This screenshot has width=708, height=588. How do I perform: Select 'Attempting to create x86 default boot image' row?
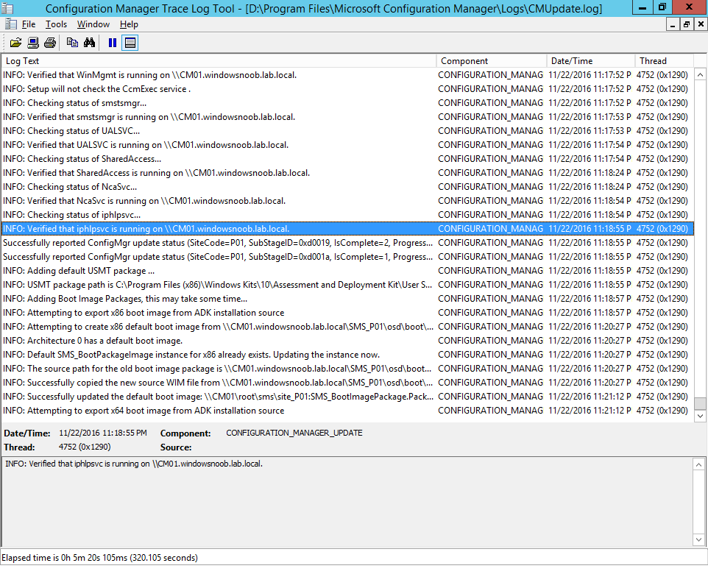click(347, 327)
